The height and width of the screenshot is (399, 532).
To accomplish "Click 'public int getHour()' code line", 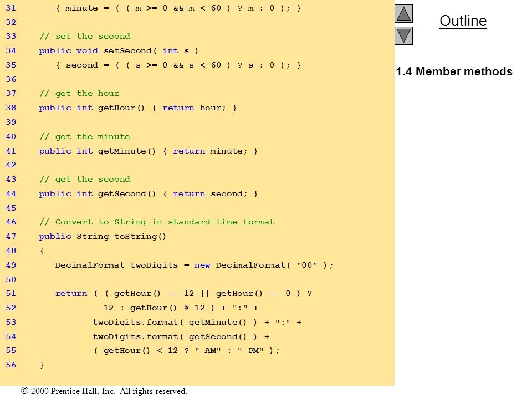I will tap(138, 108).
